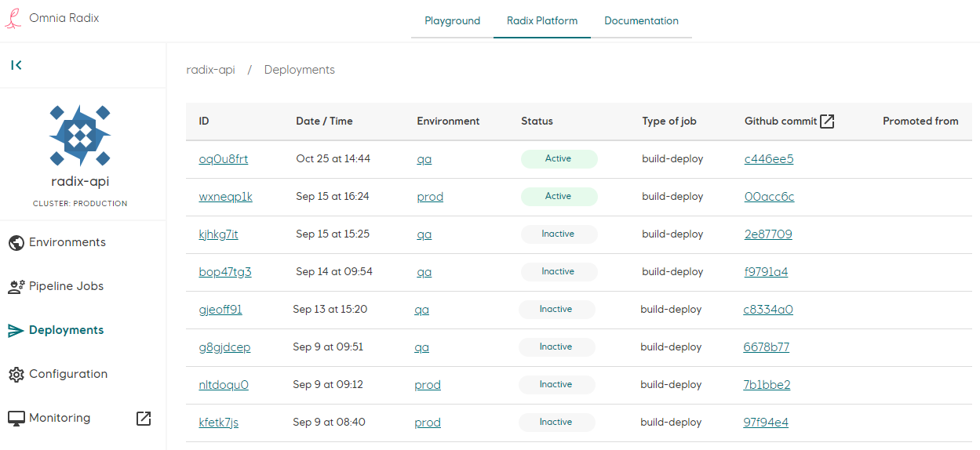Open deployment oq0u8frt
The height and width of the screenshot is (450, 980).
pos(224,159)
